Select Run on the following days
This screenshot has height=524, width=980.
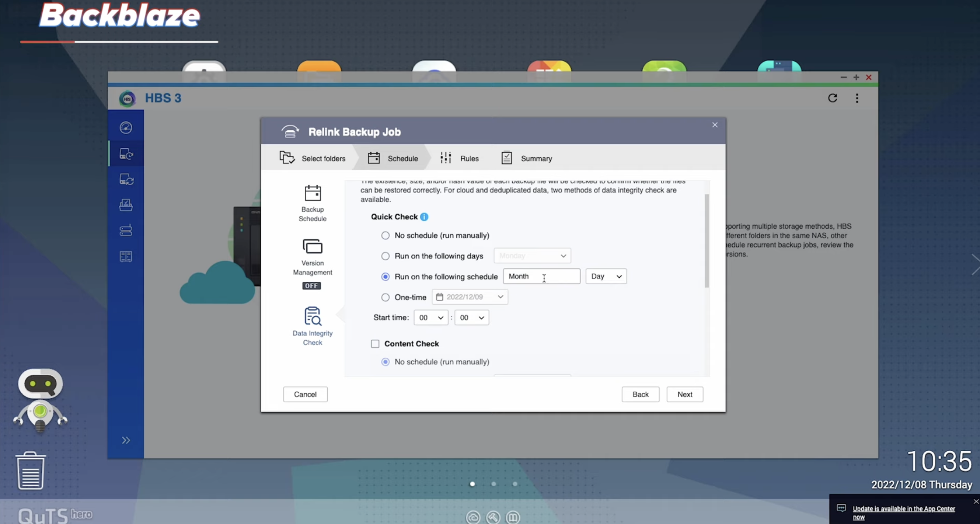coord(385,256)
